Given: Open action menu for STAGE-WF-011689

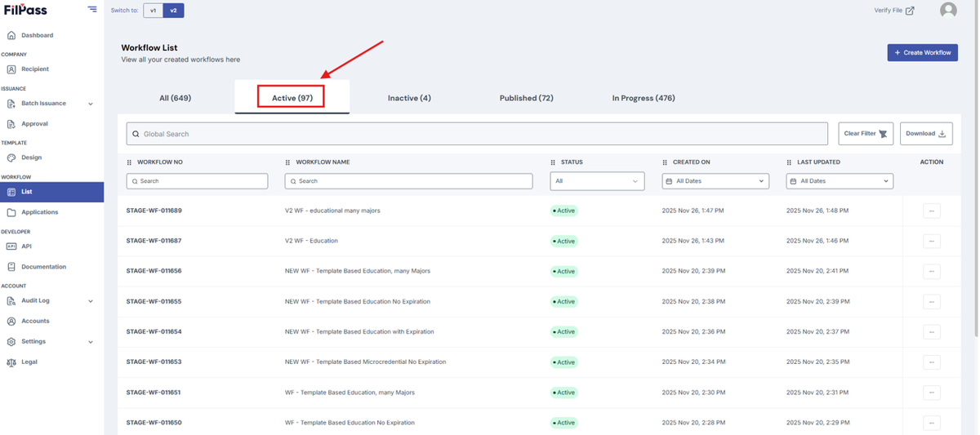Looking at the screenshot, I should [x=932, y=211].
